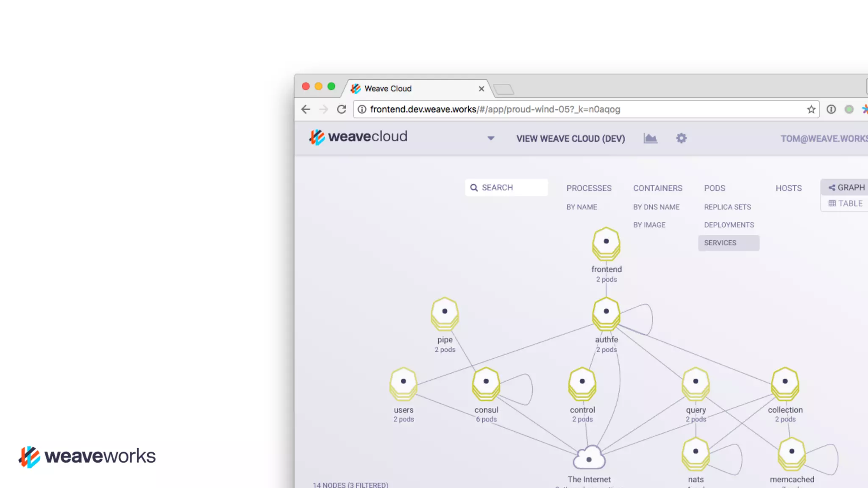This screenshot has height=488, width=868.
Task: Click The Internet cloud node
Action: tap(589, 458)
